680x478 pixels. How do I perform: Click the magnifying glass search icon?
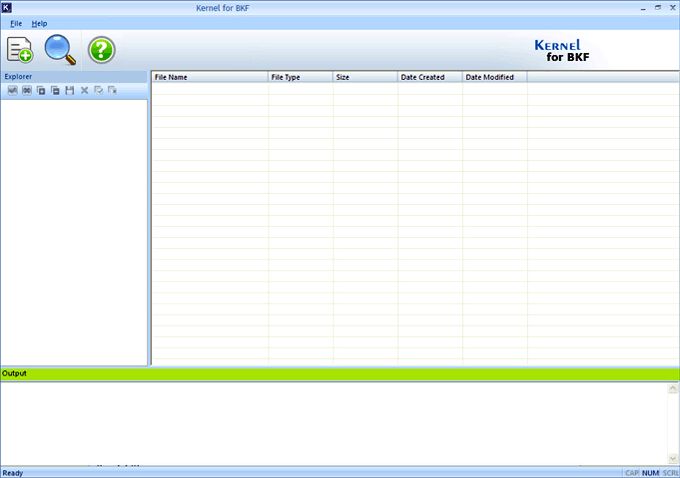click(60, 50)
